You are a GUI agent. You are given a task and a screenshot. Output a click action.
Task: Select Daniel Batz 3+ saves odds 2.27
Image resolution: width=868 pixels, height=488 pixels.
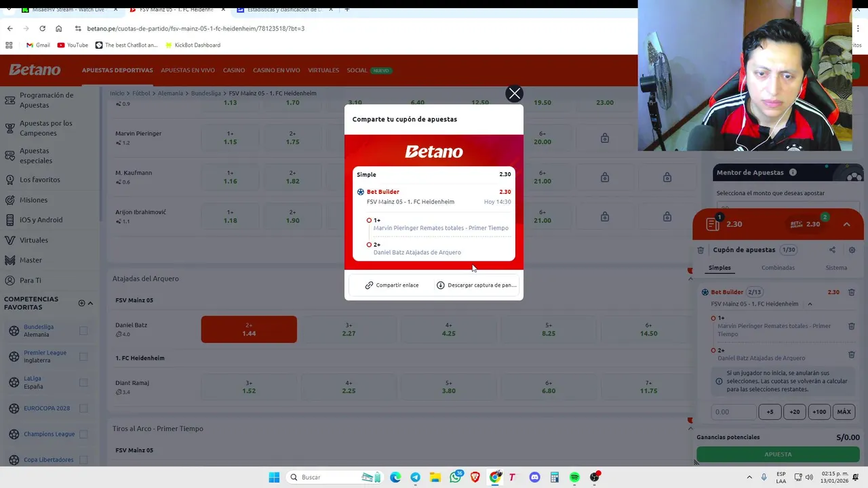(349, 329)
